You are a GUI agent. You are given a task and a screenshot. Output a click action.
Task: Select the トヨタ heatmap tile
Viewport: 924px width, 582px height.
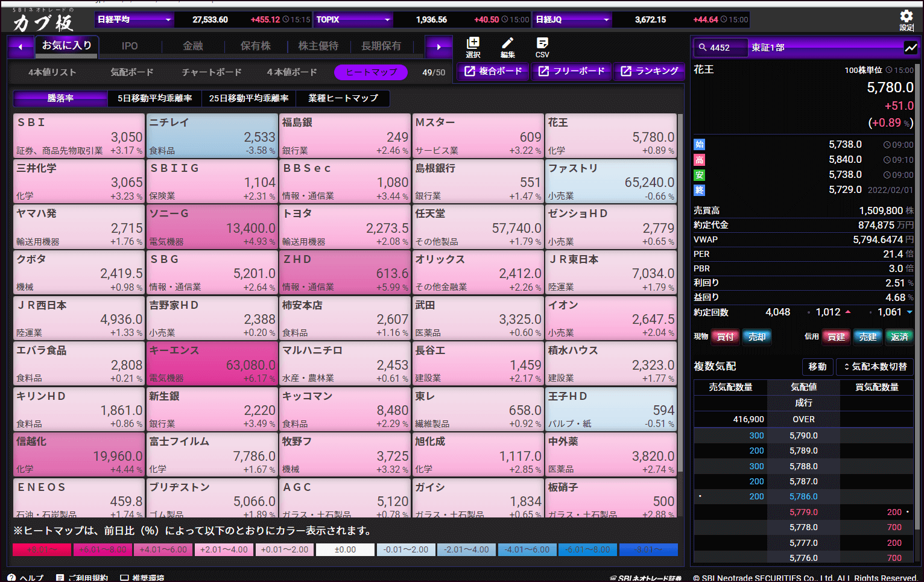tap(345, 227)
